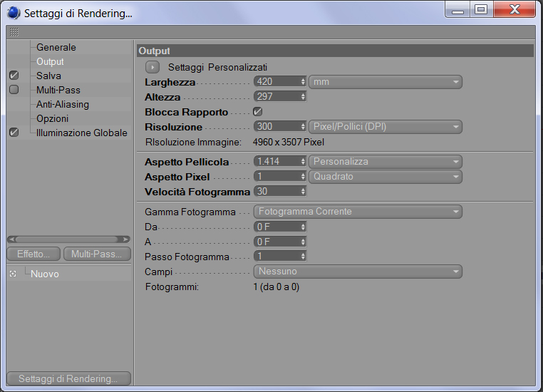Expand the Gamma Fotogramma Corrente dropdown
Image resolution: width=543 pixels, height=392 pixels.
pyautogui.click(x=358, y=212)
